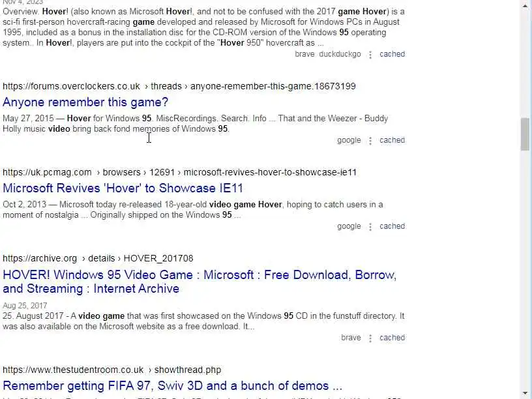Open cached link for Microsoft Revives Hover result

[392, 226]
